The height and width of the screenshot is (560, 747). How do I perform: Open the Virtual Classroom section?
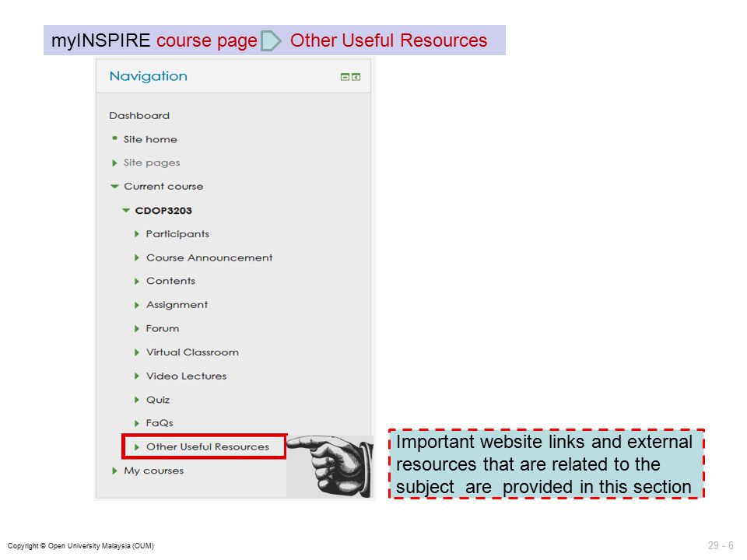[x=192, y=352]
